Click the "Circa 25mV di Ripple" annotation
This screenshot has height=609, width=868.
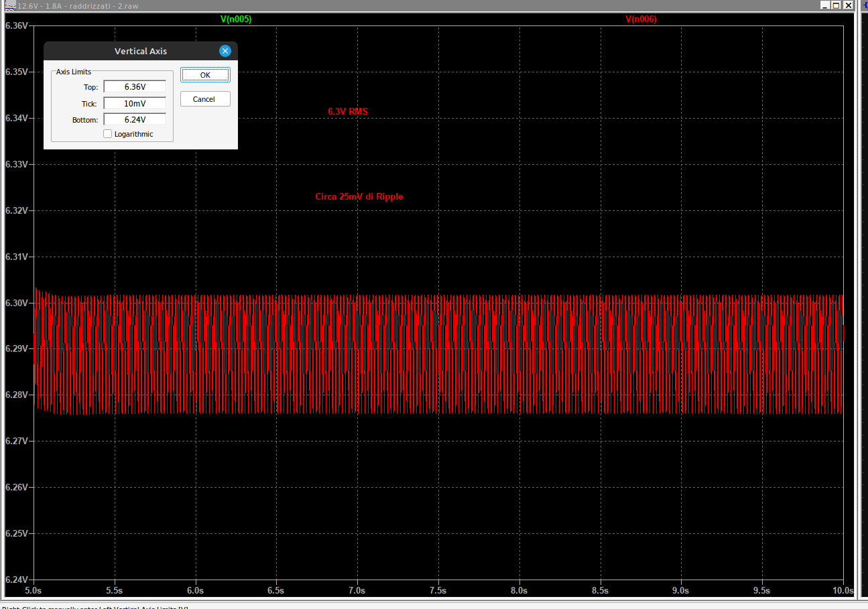(359, 197)
